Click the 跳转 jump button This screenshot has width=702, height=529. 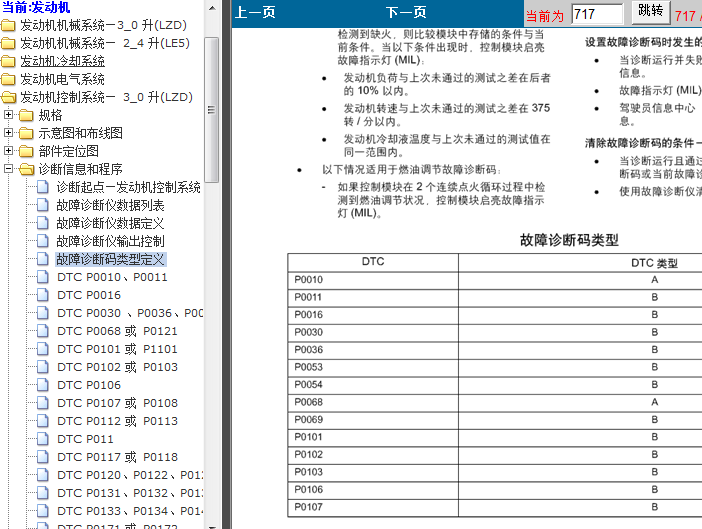(651, 12)
